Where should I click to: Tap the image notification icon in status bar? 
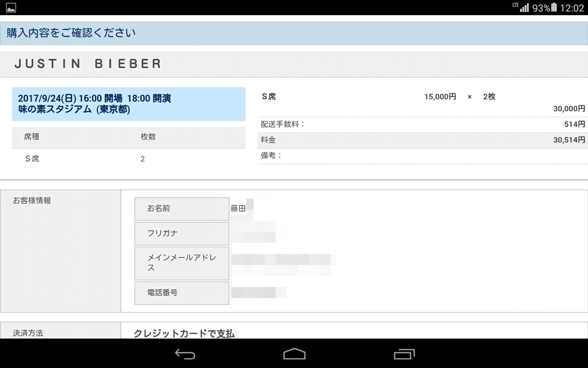point(11,8)
